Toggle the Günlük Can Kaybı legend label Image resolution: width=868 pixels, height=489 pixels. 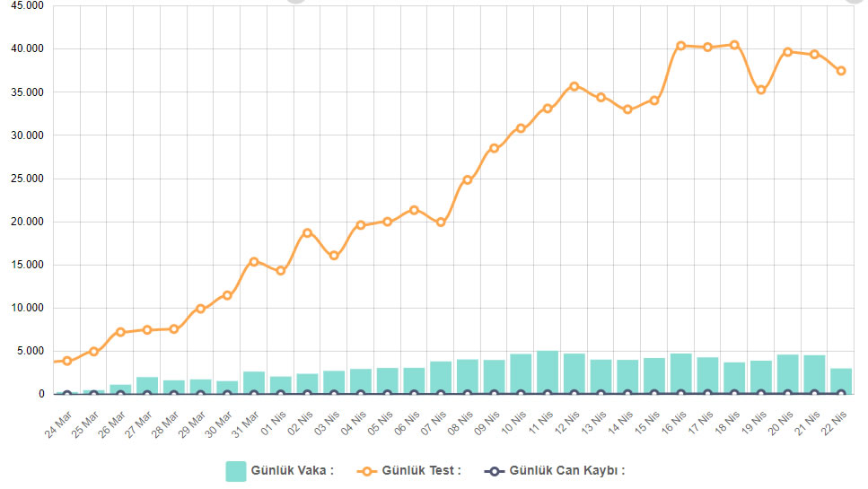pos(566,470)
